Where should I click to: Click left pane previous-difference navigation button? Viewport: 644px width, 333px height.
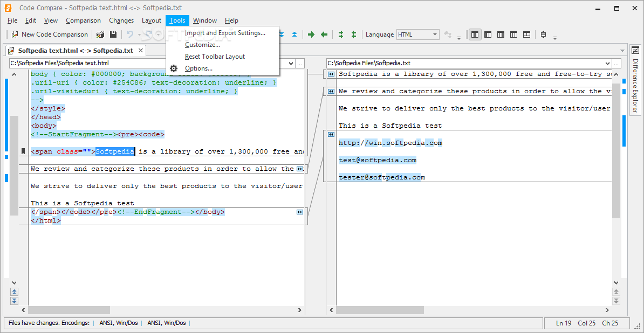(x=15, y=292)
